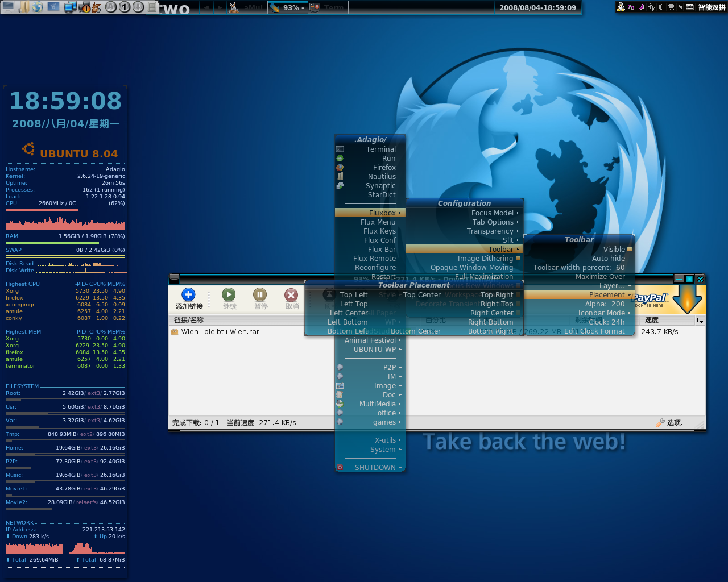Click the Synaptic package icon in menu
The image size is (728, 582).
click(340, 186)
